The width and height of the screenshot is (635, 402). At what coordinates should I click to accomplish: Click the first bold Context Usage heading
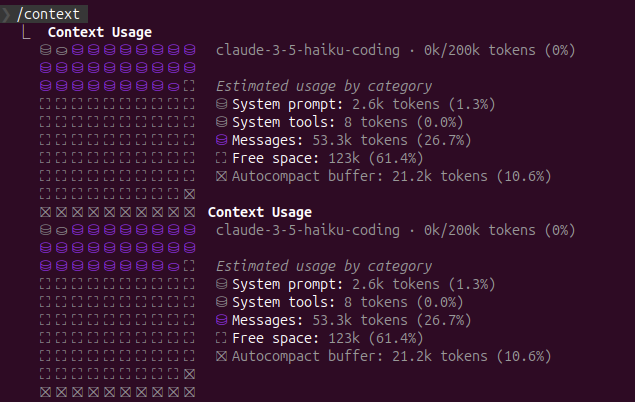(x=100, y=32)
